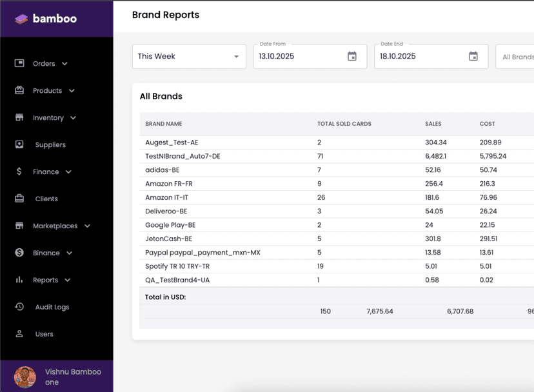534x392 pixels.
Task: Click the Users person icon
Action: tap(19, 334)
